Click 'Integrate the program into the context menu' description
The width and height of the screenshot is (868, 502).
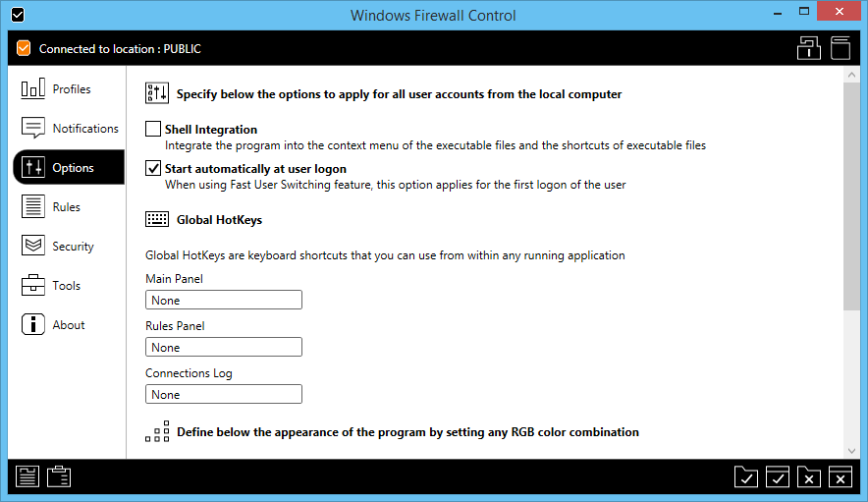point(435,145)
